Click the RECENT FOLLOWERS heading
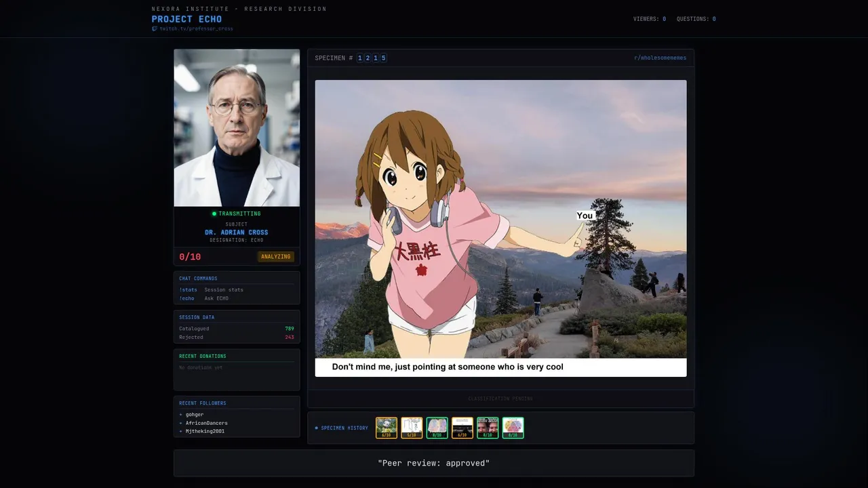 point(203,403)
